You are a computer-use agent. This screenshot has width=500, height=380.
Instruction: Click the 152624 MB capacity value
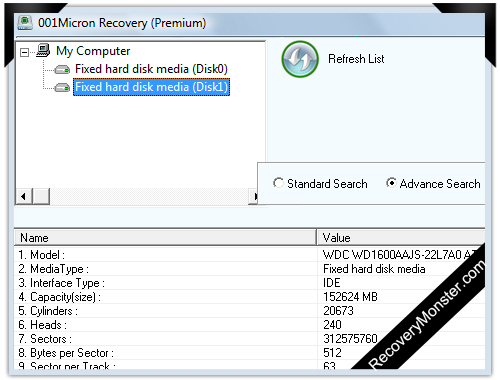point(350,297)
